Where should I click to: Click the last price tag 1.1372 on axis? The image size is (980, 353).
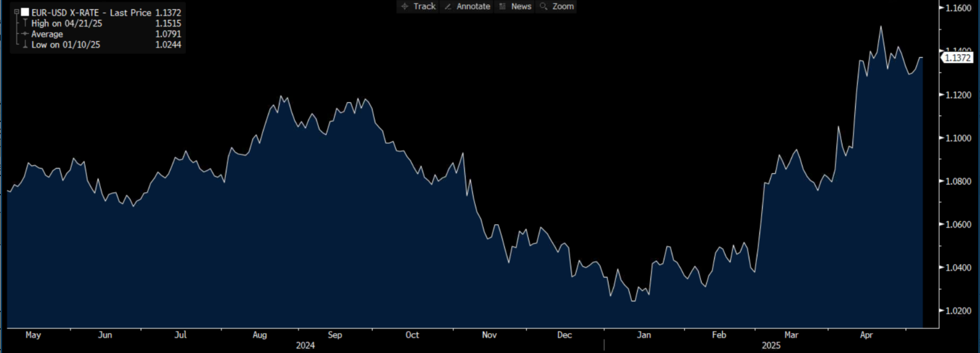point(959,58)
